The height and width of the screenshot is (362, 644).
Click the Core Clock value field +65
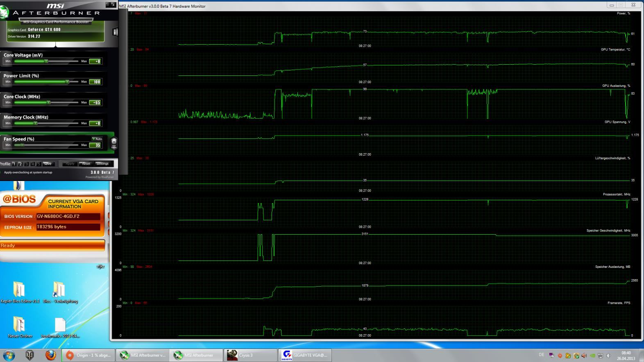[x=95, y=103]
